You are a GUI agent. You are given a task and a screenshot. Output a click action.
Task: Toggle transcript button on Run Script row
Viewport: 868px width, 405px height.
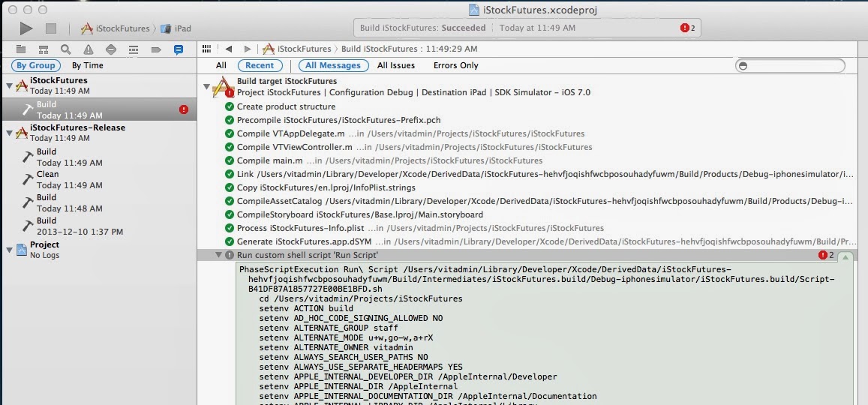click(845, 256)
